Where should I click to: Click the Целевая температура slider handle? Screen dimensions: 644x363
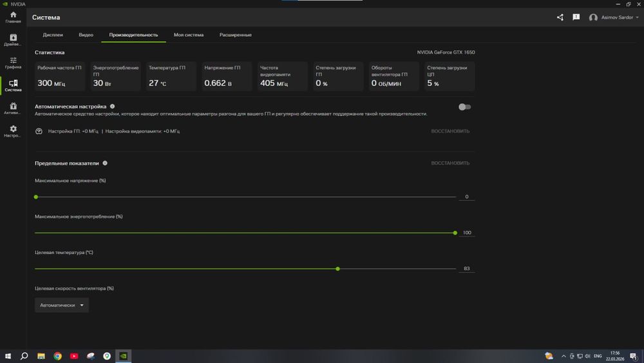tap(337, 269)
